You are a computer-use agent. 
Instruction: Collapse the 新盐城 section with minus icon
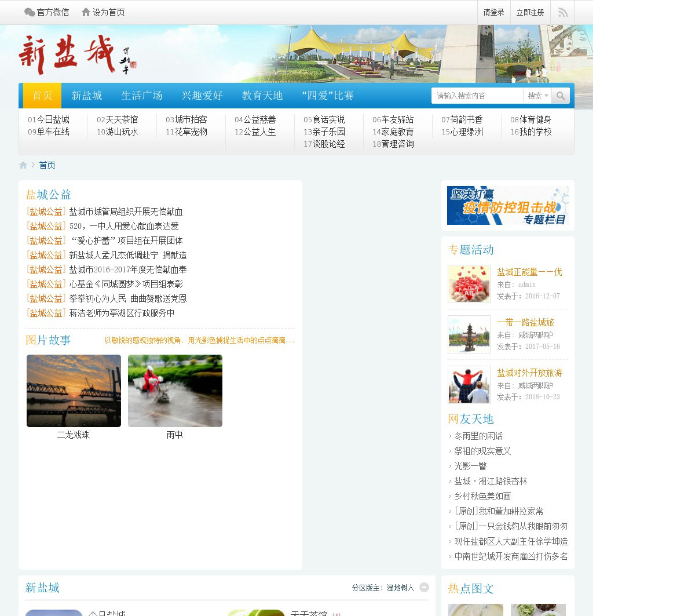[x=424, y=587]
